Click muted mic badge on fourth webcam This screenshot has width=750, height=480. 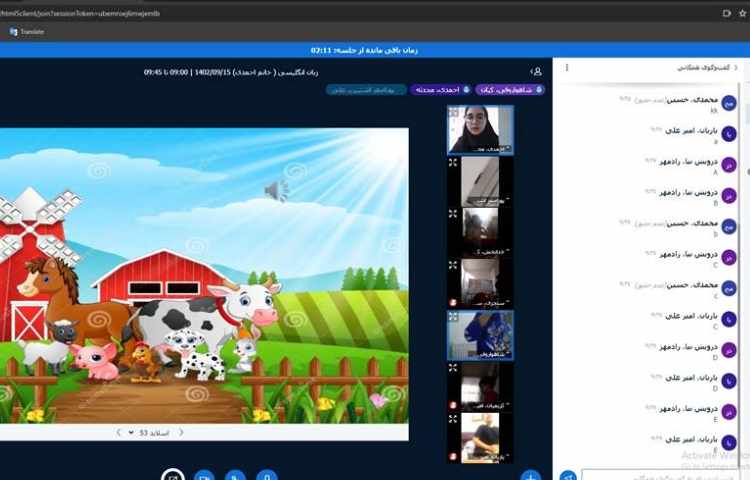point(453,303)
